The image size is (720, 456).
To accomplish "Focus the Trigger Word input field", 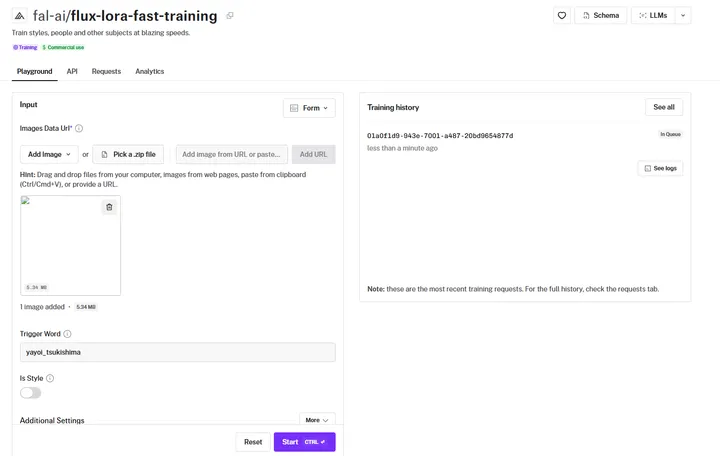I will [177, 352].
